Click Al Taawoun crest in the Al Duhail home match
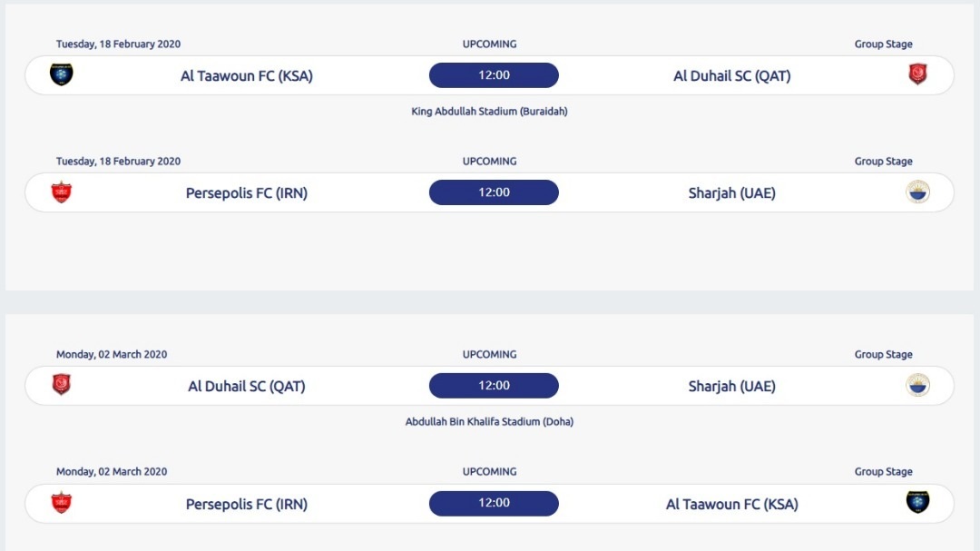This screenshot has width=980, height=551. [62, 74]
